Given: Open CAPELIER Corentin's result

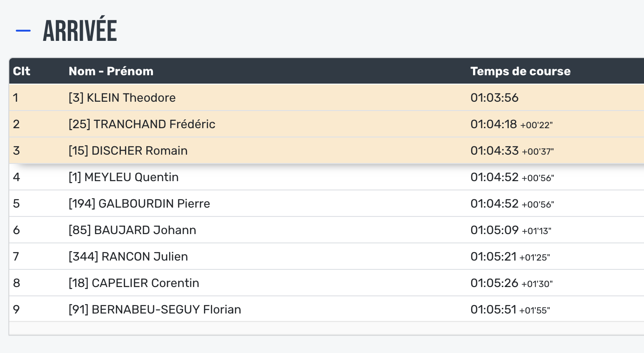Looking at the screenshot, I should [134, 283].
